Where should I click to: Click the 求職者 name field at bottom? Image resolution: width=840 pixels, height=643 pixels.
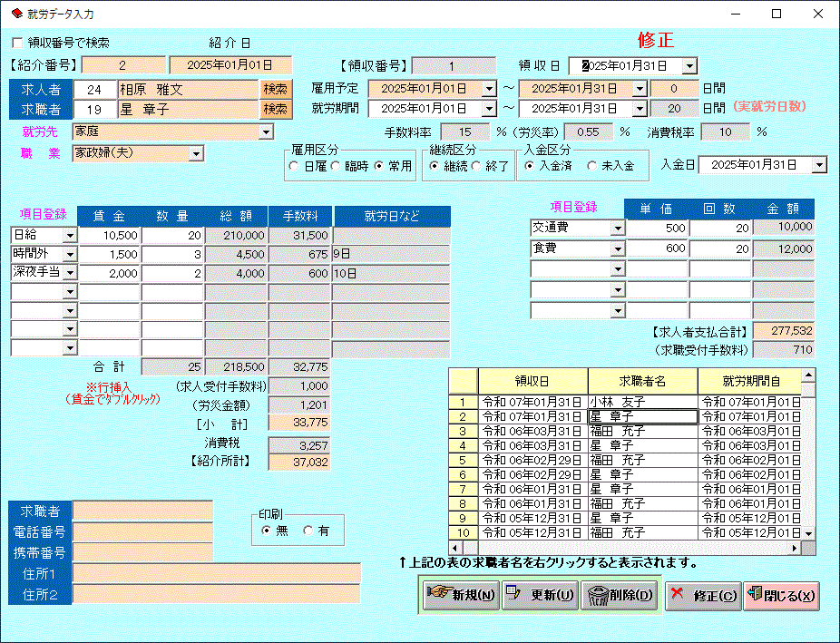click(142, 511)
